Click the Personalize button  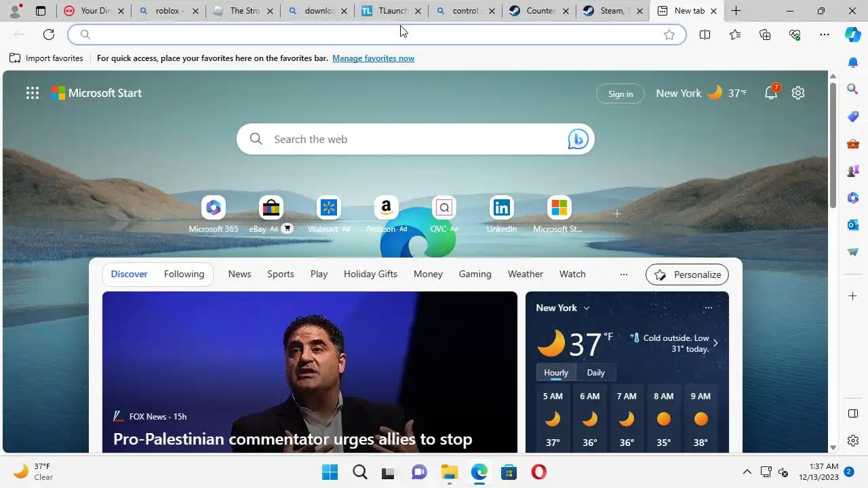[687, 274]
